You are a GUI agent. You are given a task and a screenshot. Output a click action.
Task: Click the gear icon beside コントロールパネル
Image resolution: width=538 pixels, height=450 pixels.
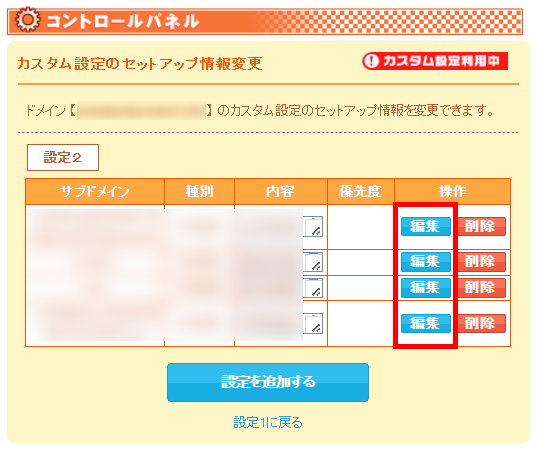(x=28, y=20)
